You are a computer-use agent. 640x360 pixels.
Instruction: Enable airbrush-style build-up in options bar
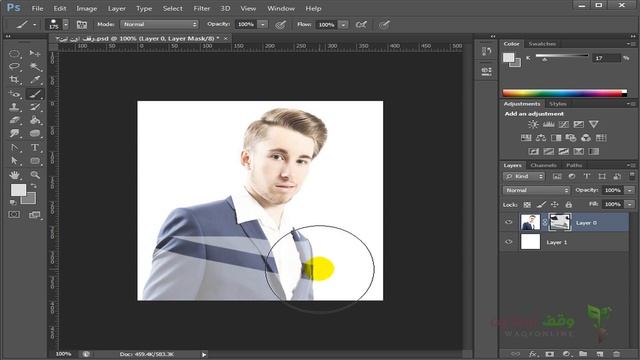point(361,24)
